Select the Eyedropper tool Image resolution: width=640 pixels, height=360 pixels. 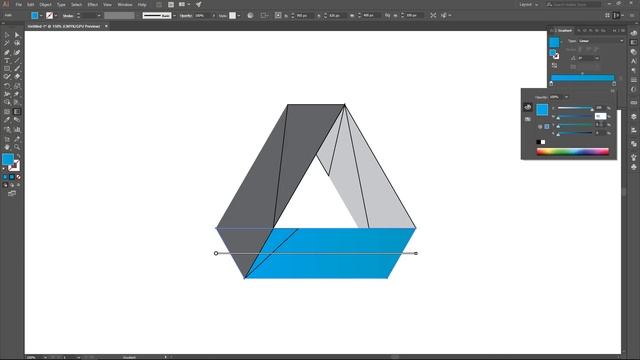(7, 120)
